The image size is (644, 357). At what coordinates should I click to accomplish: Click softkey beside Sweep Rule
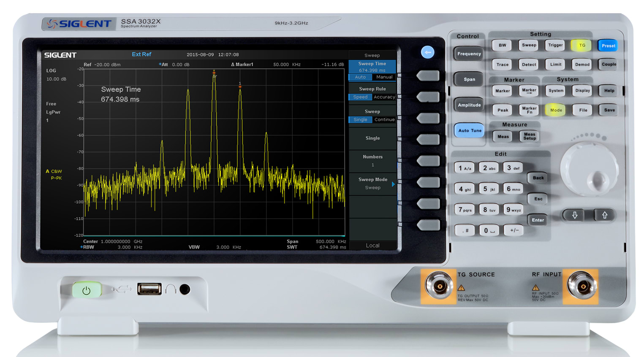(428, 97)
